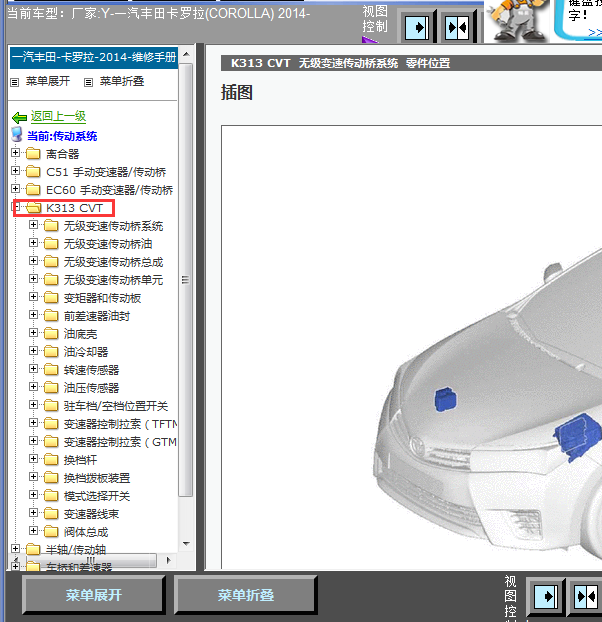602x622 pixels.
Task: Select 变速器控制拉索 (GTM tree item
Action: tap(121, 442)
